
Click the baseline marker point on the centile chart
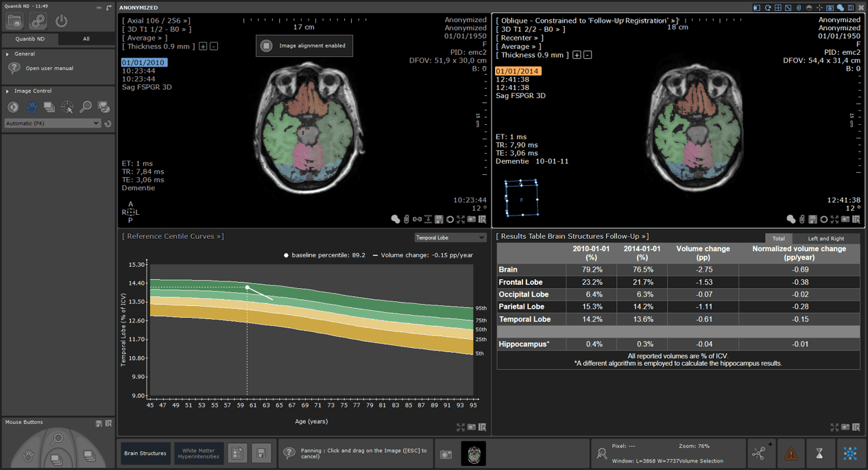[x=248, y=287]
